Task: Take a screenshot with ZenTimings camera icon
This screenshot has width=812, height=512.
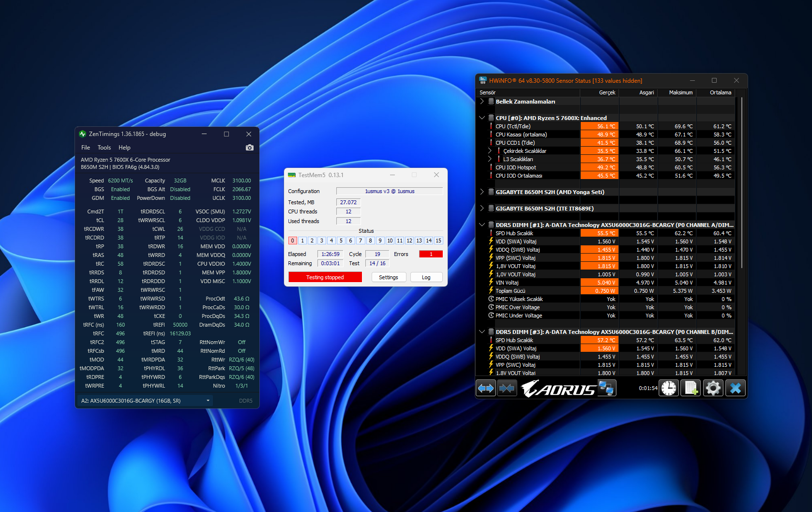Action: point(250,148)
